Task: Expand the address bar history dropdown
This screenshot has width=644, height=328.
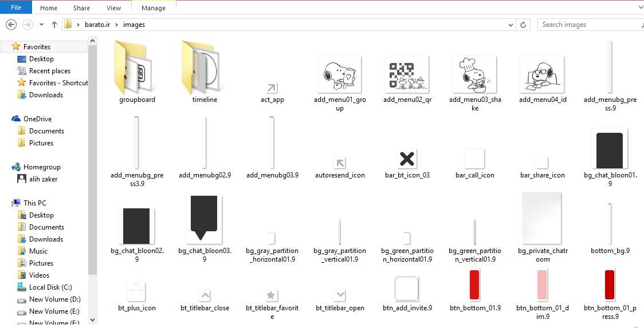Action: coord(511,25)
